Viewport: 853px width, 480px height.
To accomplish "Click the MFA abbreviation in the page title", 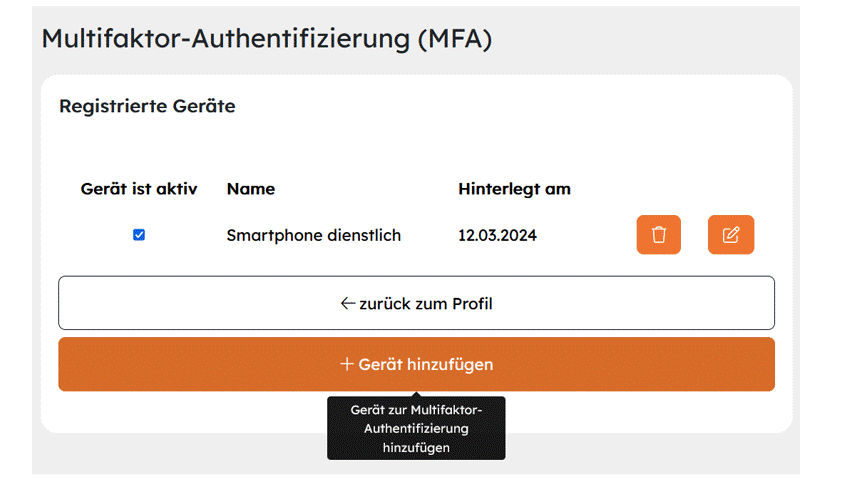I will click(x=455, y=39).
